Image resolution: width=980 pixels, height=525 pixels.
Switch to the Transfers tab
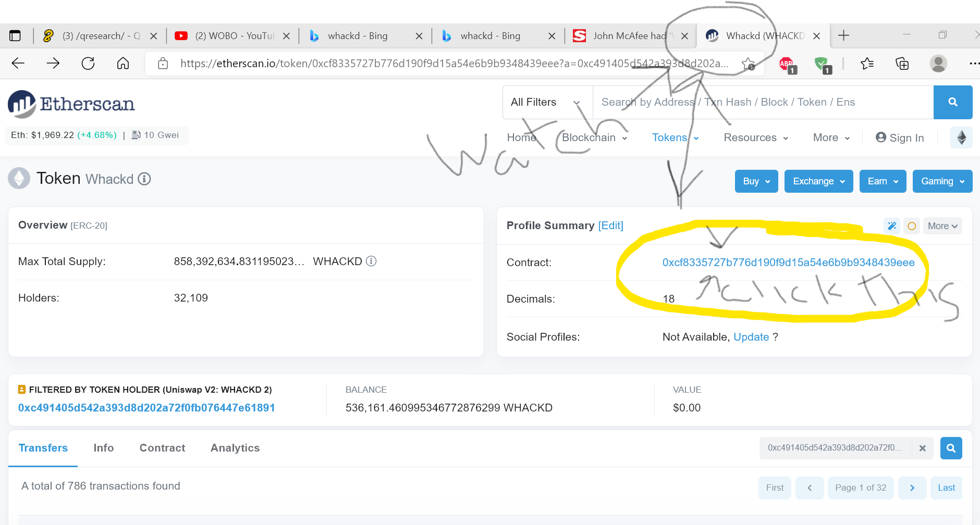(x=43, y=448)
